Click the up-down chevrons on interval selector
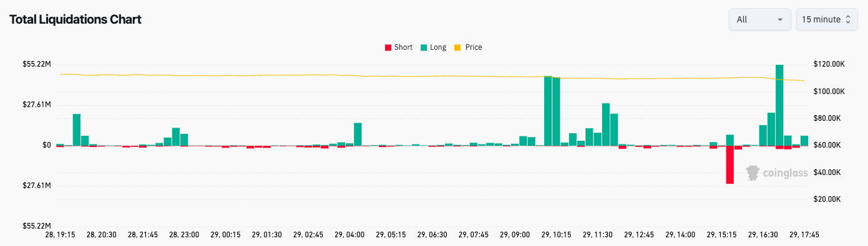The image size is (868, 246). 847,19
